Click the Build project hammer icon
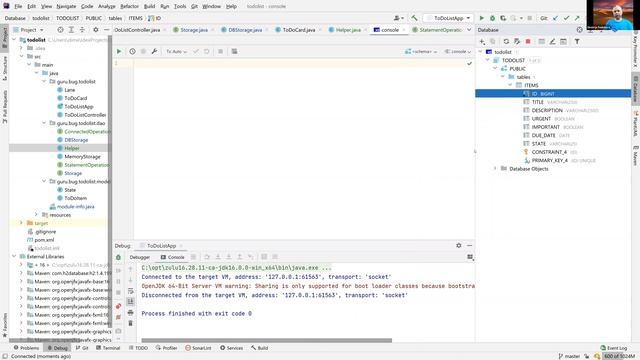Viewport: 640px width, 360px height. point(414,18)
